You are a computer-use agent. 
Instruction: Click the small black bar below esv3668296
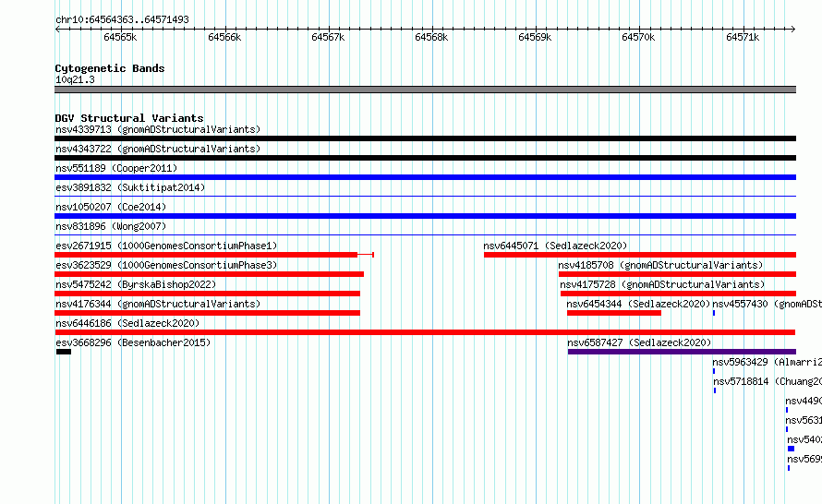pyautogui.click(x=64, y=352)
